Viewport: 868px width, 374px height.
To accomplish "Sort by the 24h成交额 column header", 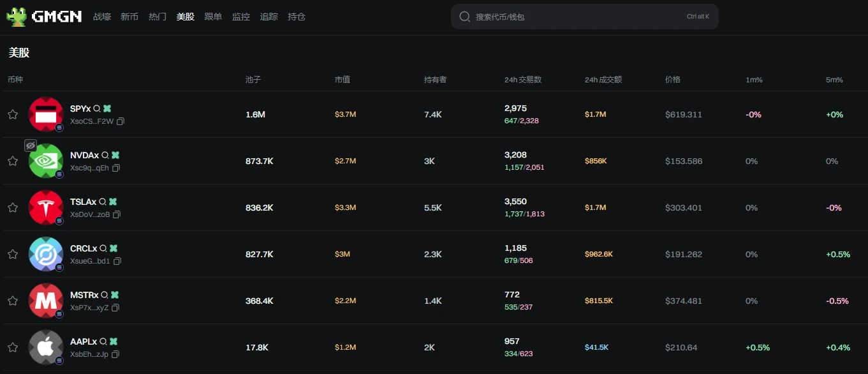I will [x=603, y=80].
